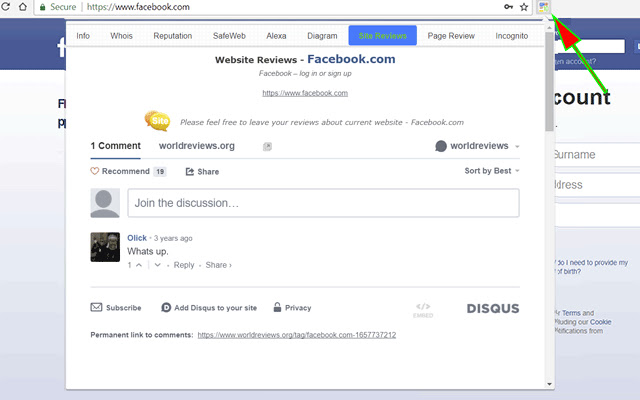View site security via the padlock icon
Viewport: 640px width, 400px height.
42,7
